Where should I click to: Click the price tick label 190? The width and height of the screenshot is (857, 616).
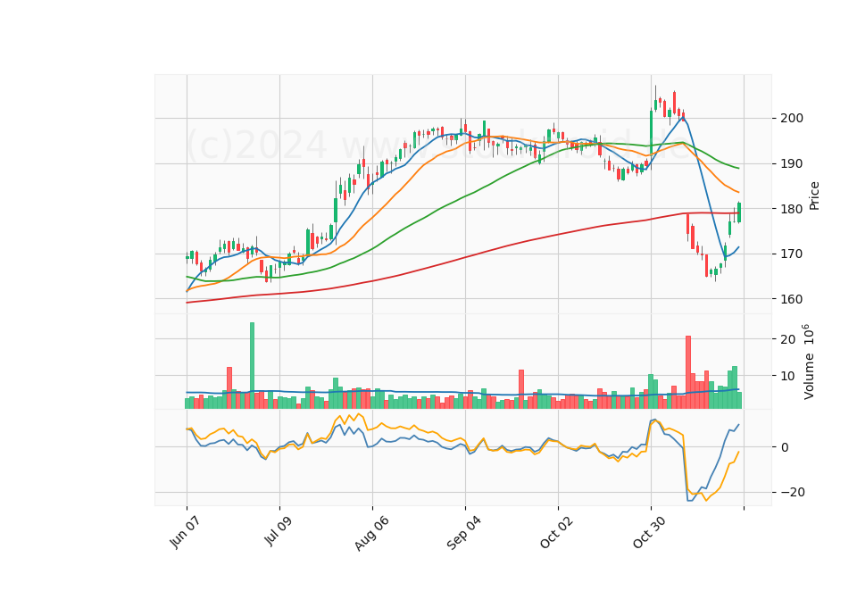[x=792, y=163]
